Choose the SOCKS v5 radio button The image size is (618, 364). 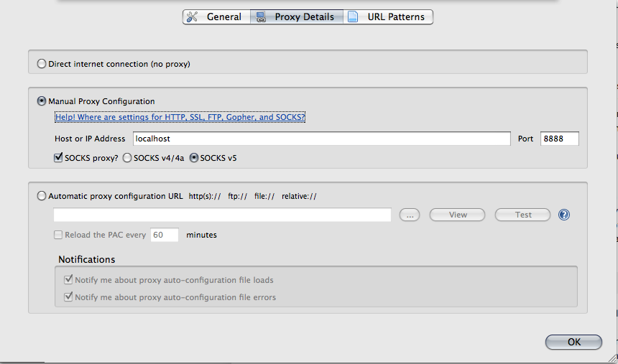194,158
